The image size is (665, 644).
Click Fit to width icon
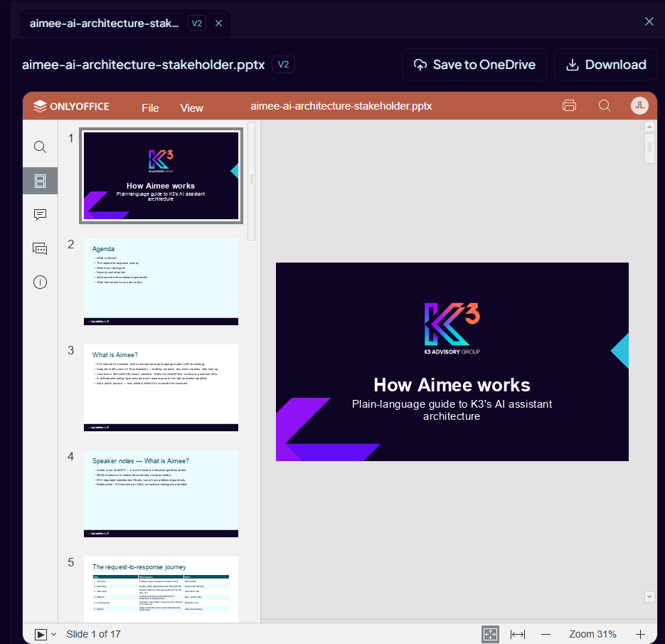point(517,634)
